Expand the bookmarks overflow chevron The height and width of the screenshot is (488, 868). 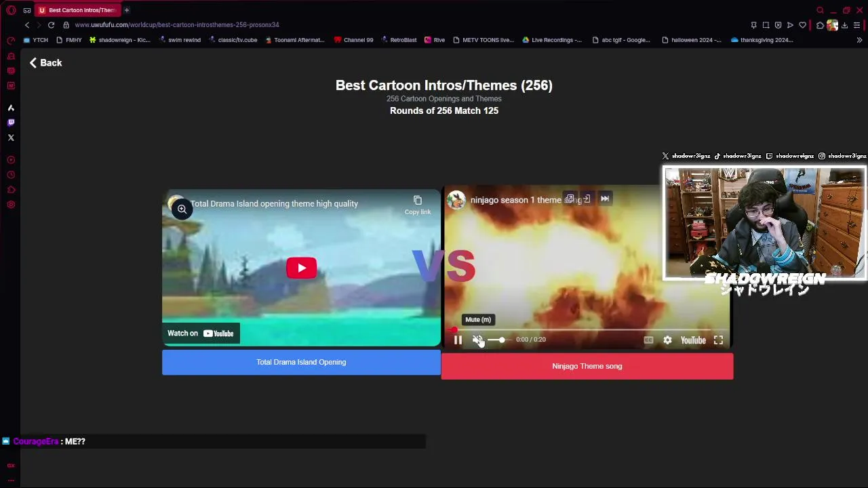coord(859,40)
